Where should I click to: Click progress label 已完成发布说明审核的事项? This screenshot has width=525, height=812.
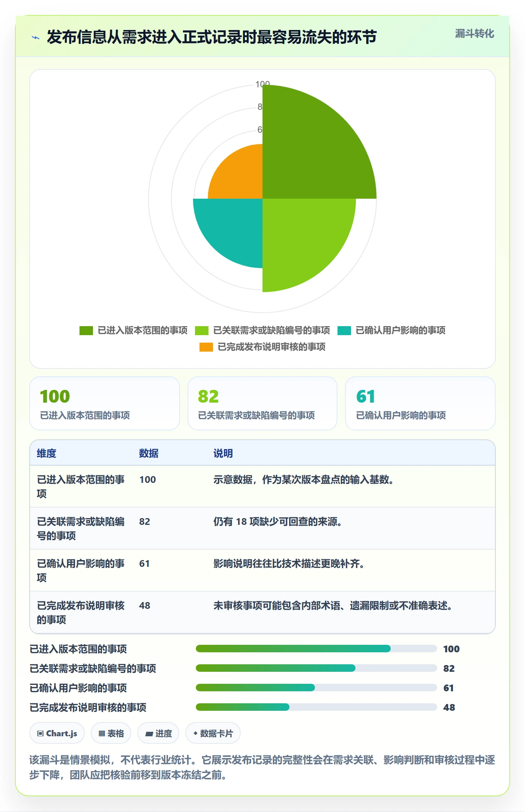coord(88,707)
